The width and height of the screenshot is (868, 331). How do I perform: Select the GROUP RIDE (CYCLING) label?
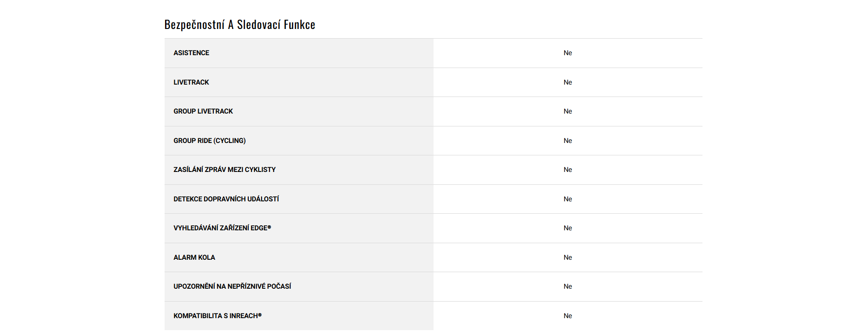(210, 141)
